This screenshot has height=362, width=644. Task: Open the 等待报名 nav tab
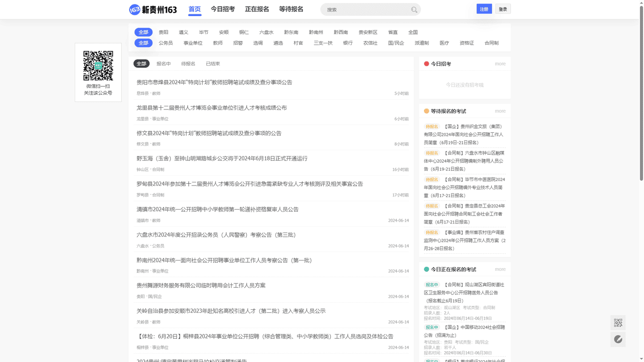(291, 9)
